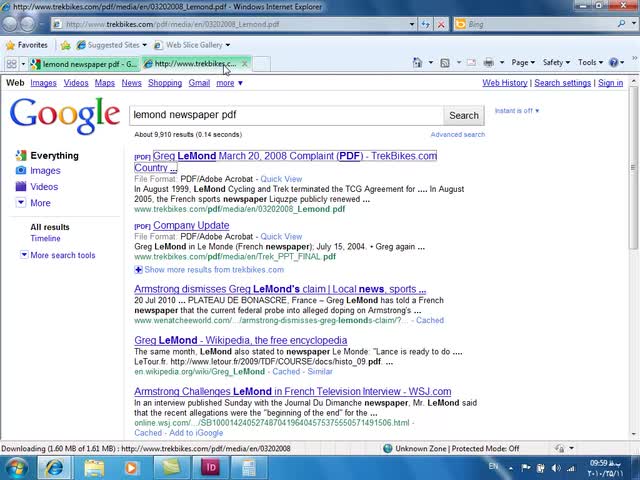The width and height of the screenshot is (640, 480).
Task: Click the Feeds RSS icon
Action: click(x=445, y=62)
